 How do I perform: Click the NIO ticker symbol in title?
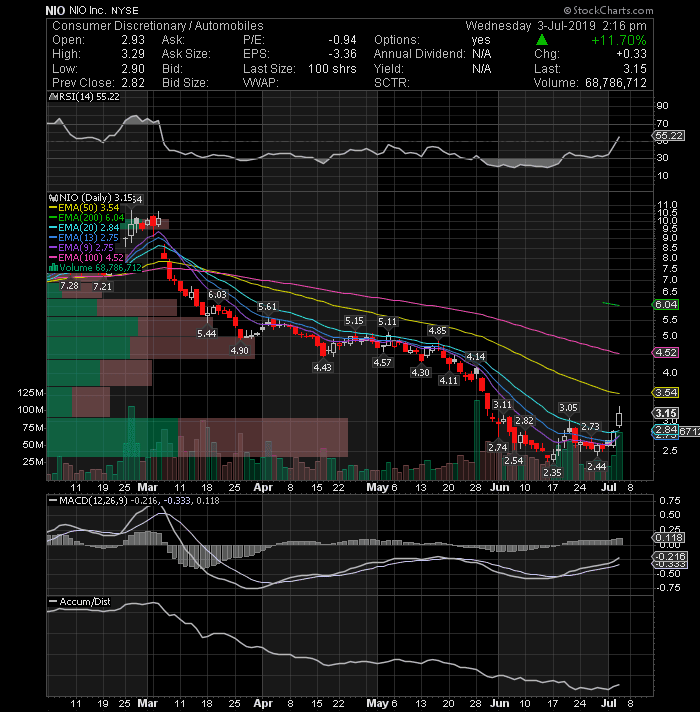tap(55, 10)
